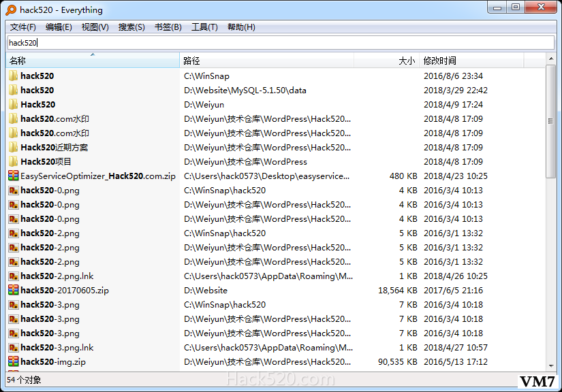562x392 pixels.
Task: Select file name EasyServiceOptimizer_Hack520.com.zip
Action: (x=98, y=176)
